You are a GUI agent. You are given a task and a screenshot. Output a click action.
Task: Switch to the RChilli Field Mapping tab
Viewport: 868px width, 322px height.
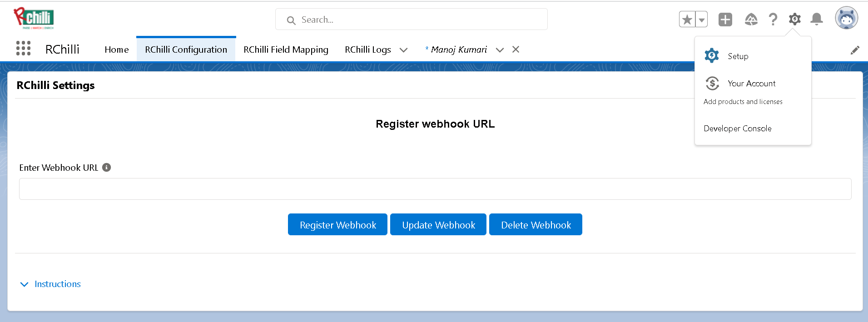point(286,50)
